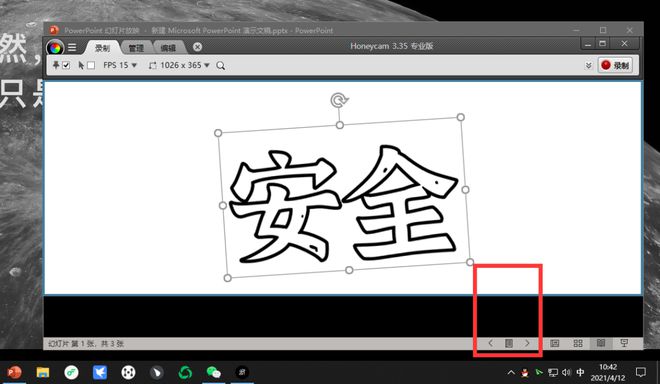Enable the mouse cursor capture checkbox
This screenshot has width=660, height=384.
tap(91, 65)
